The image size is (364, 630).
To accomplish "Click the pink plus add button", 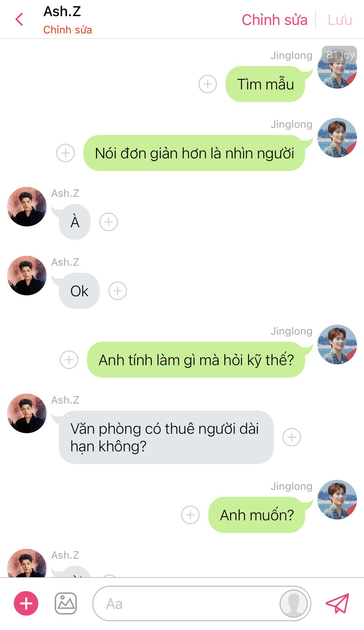I will pos(26,603).
